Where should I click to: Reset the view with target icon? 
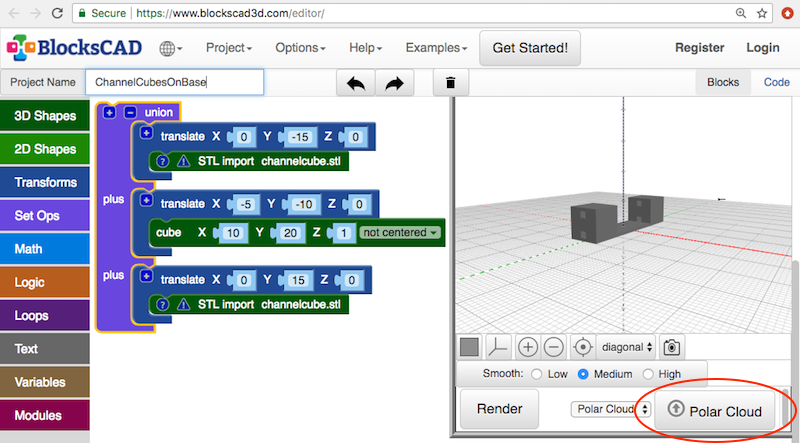583,347
